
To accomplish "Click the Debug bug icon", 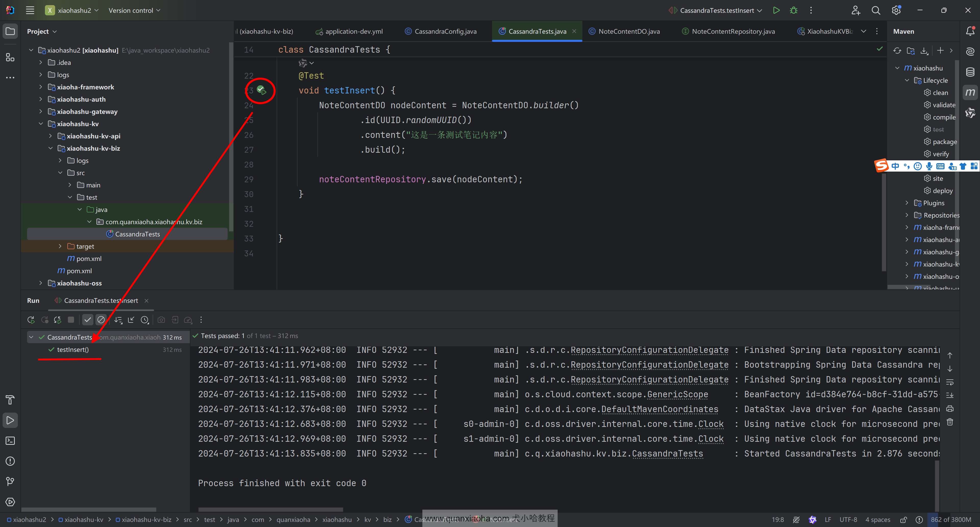I will point(794,10).
